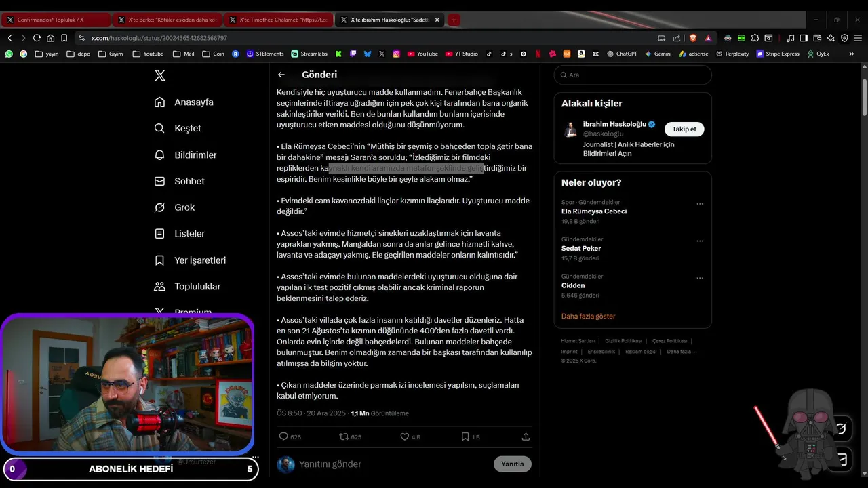Open the Sedat Peker trend
This screenshot has width=868, height=488.
pyautogui.click(x=581, y=248)
